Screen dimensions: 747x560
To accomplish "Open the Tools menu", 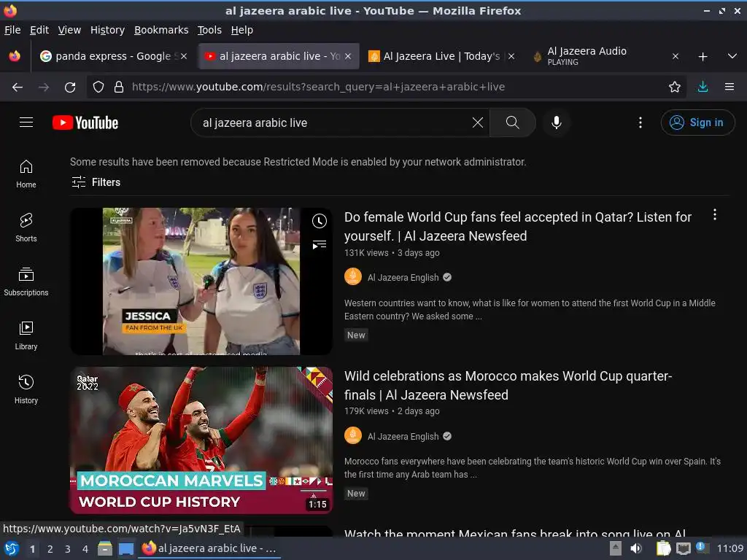I will [209, 30].
